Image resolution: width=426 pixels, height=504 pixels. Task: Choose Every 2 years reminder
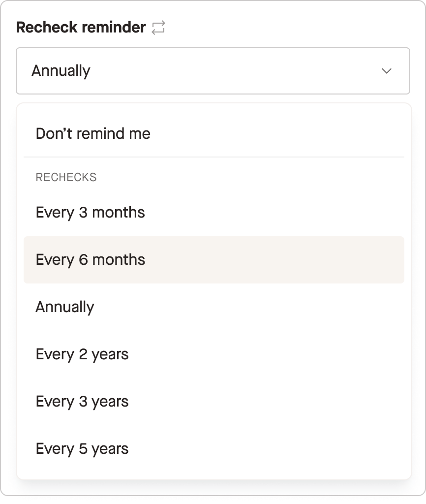click(82, 354)
